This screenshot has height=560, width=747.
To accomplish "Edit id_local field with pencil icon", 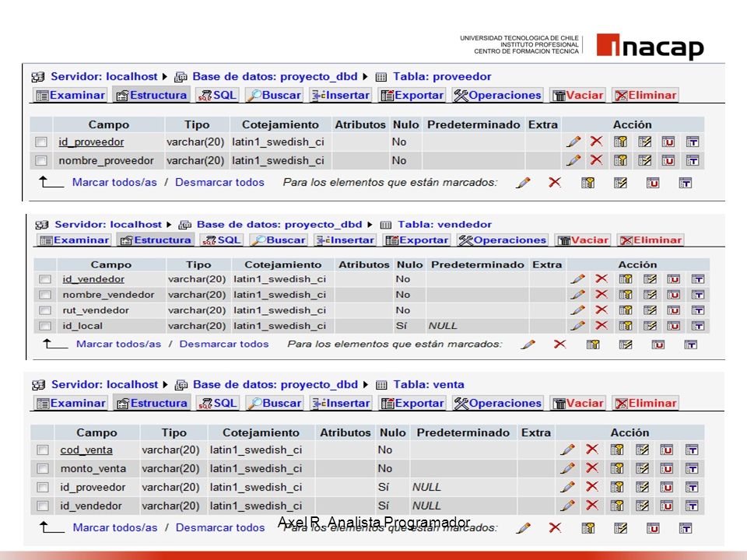I will coord(577,326).
